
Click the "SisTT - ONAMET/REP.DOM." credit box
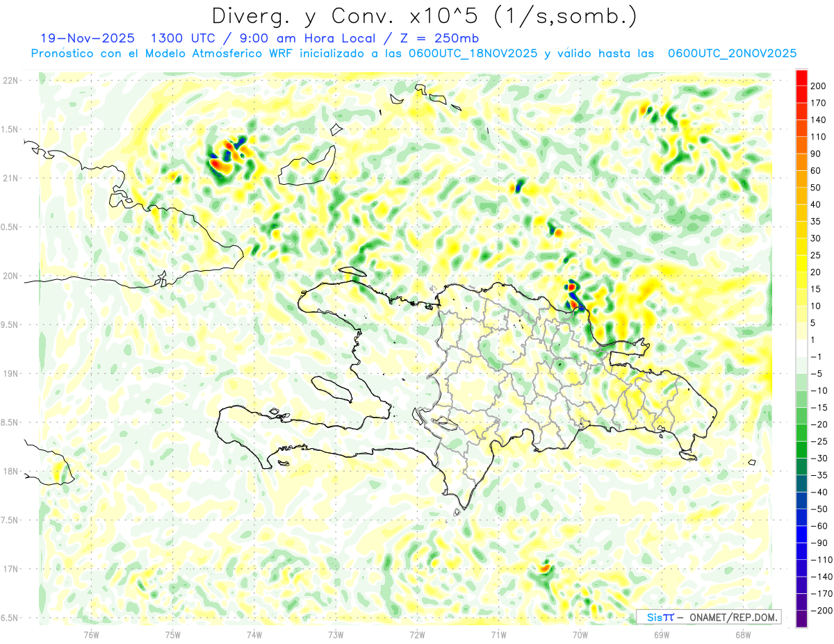click(709, 617)
